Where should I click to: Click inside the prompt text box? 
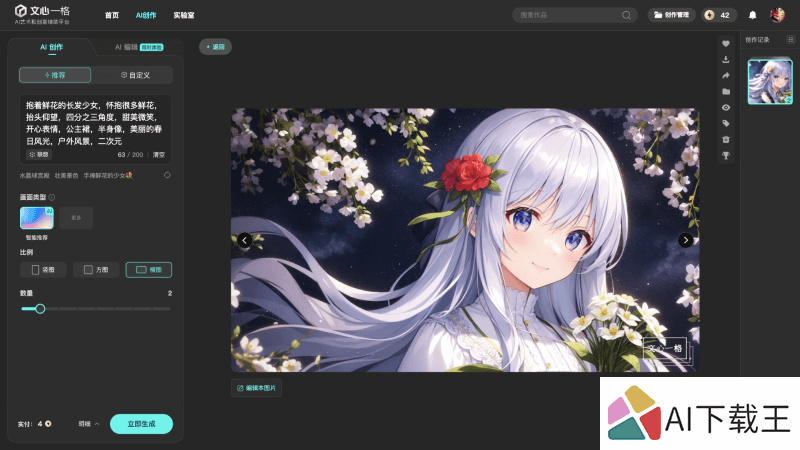point(95,123)
